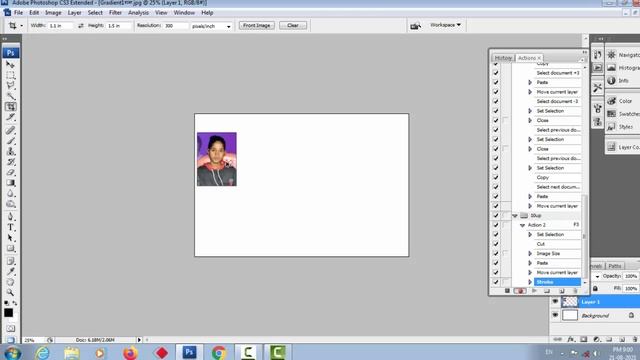
Task: Open the Analysis menu
Action: [138, 13]
